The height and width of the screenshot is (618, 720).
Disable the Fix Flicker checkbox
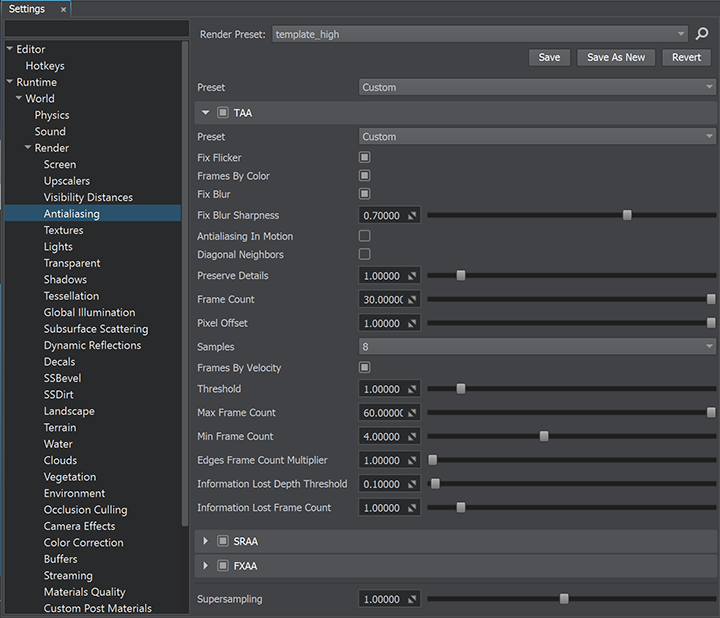pyautogui.click(x=365, y=158)
